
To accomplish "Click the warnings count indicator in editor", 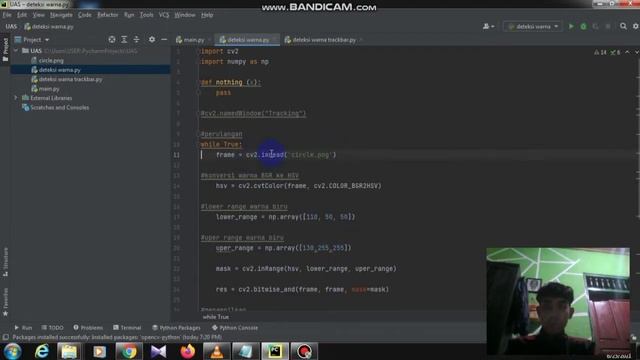I will 600,52.
